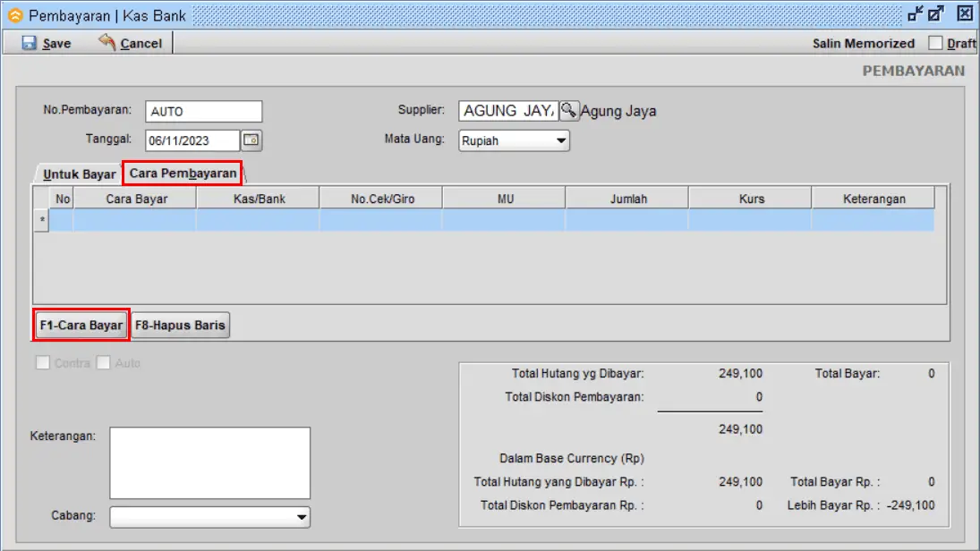Open the Tanggal calendar picker icon
Image resolution: width=980 pixels, height=551 pixels.
[x=251, y=140]
